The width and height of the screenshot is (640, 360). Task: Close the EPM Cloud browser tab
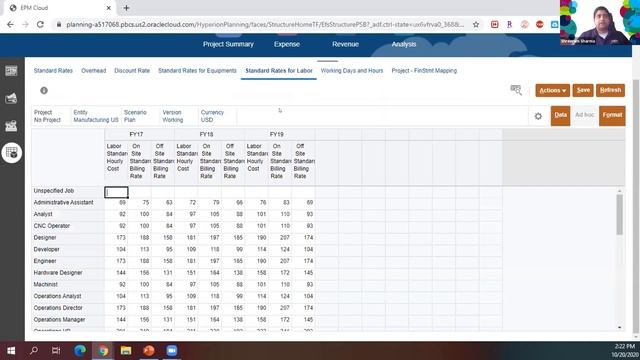coord(109,8)
